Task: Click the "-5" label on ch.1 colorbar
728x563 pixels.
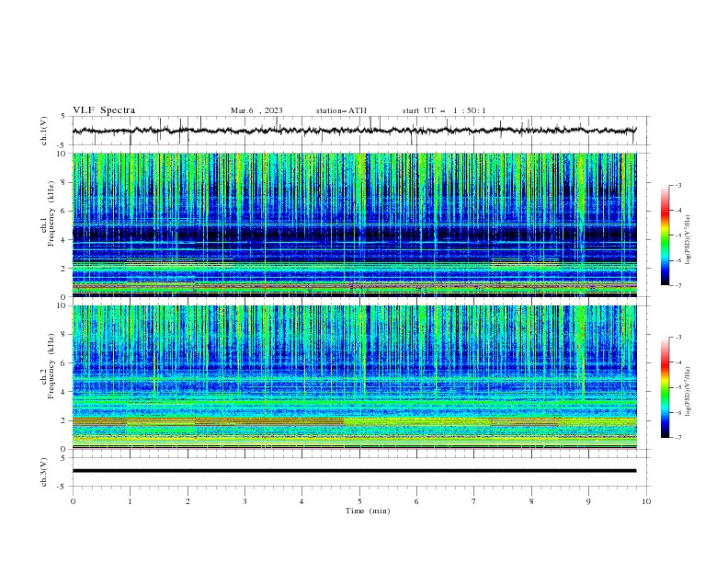Action: pyautogui.click(x=677, y=236)
